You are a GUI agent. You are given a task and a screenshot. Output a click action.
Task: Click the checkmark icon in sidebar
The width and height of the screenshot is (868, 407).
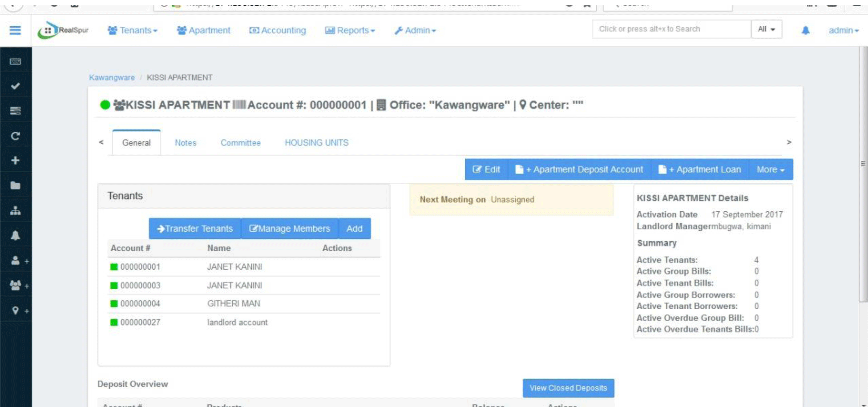[x=15, y=86]
